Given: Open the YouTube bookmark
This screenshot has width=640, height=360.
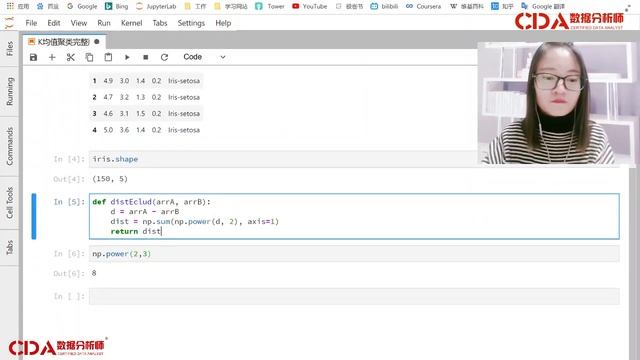Looking at the screenshot, I should coord(310,6).
